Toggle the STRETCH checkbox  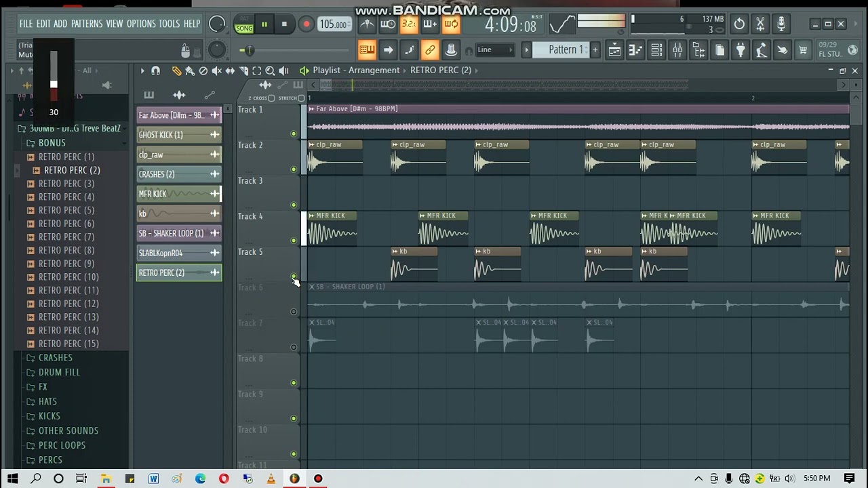(x=302, y=98)
